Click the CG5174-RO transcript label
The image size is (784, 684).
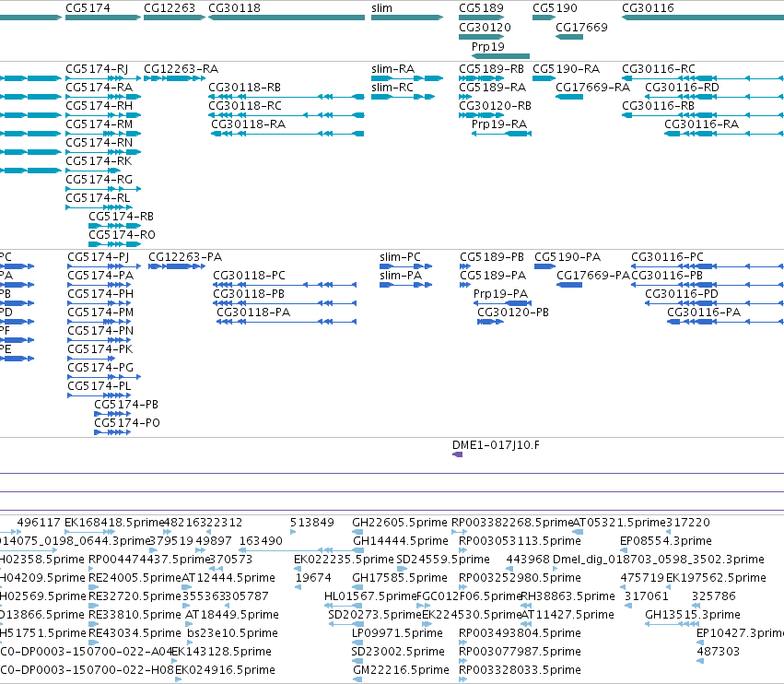pyautogui.click(x=122, y=235)
